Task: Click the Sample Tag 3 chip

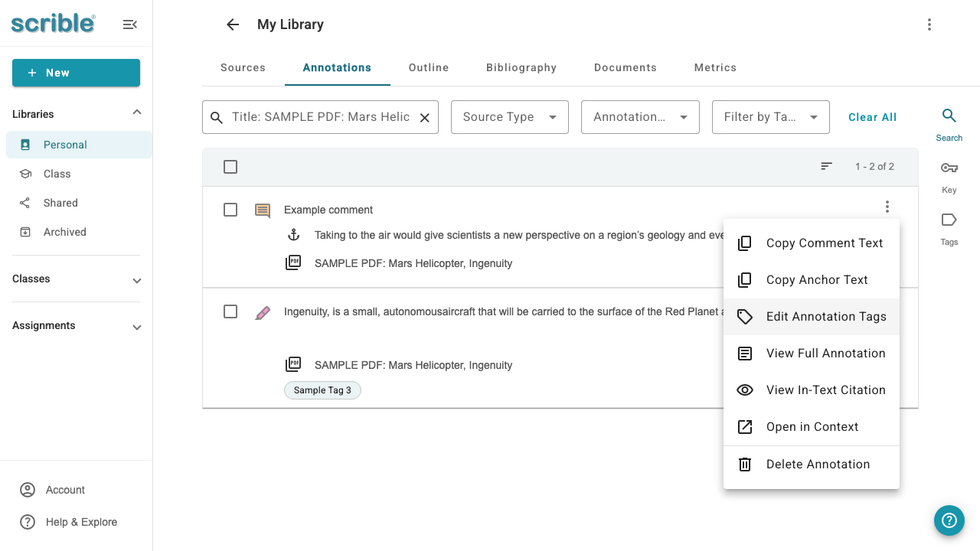Action: click(x=322, y=390)
